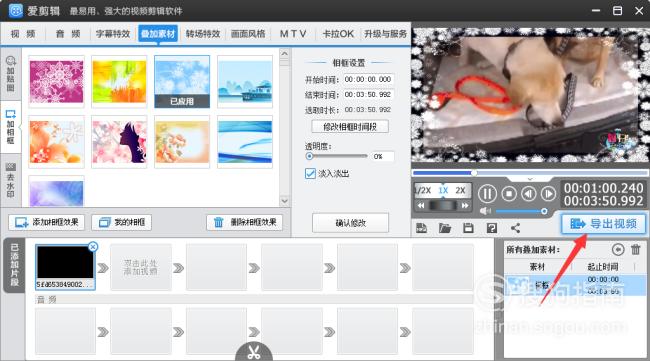650x361 pixels.
Task: Click the 透明度 transparency slider
Action: (x=336, y=156)
